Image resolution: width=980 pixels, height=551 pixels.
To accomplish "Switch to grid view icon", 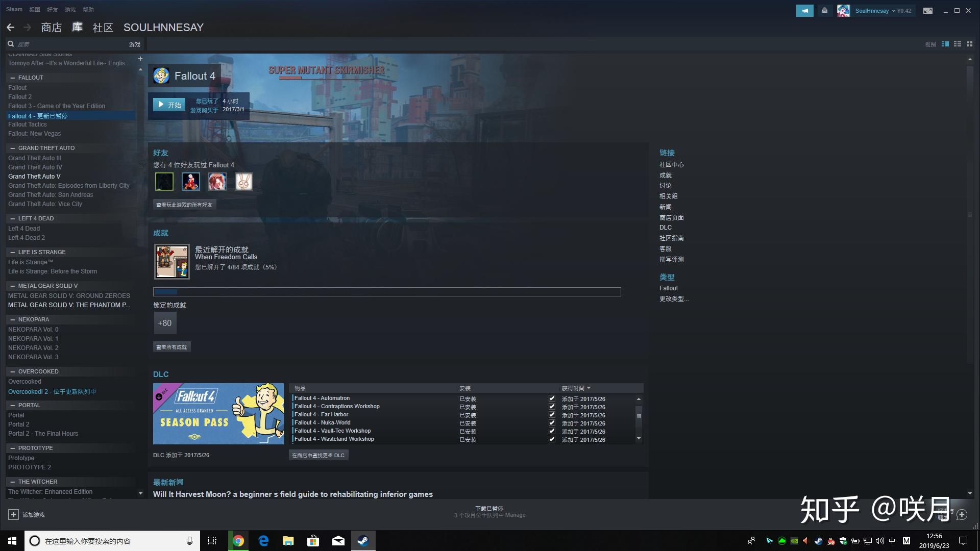I will pyautogui.click(x=970, y=44).
